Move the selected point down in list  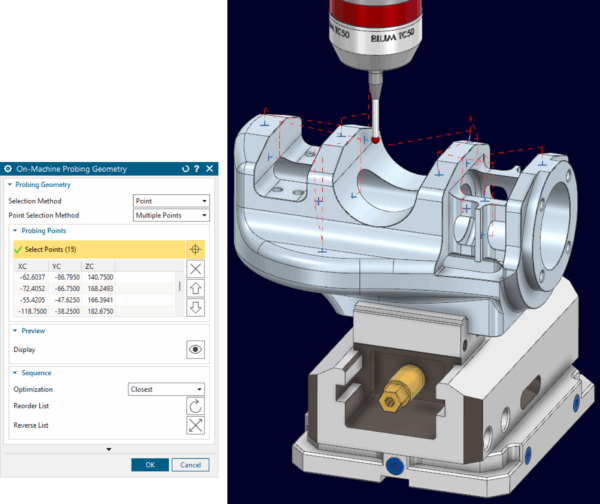point(196,307)
